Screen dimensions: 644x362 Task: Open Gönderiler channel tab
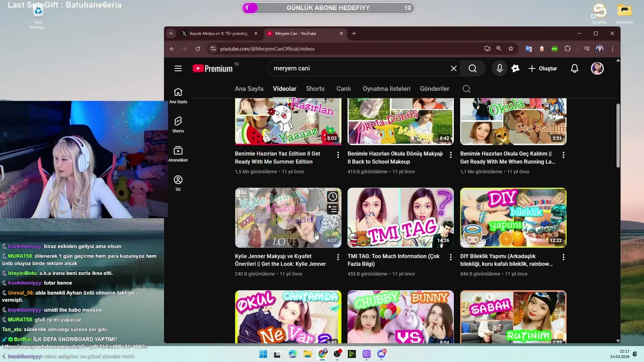(x=435, y=89)
